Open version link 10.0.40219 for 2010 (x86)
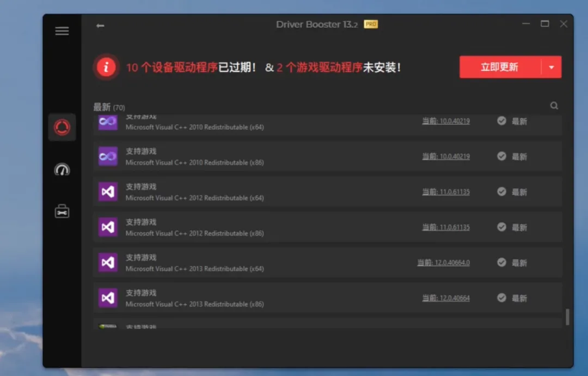Viewport: 588px width, 376px height. point(446,156)
